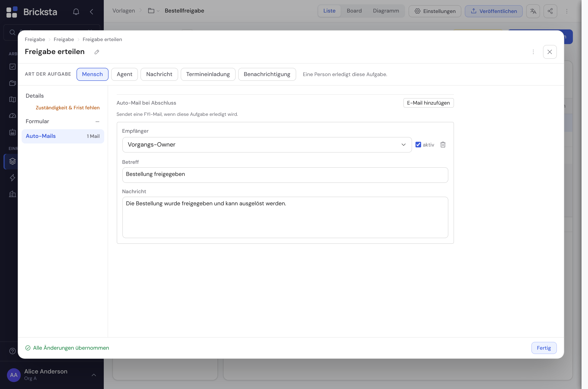
Task: Click the folder icon in the breadcrumb
Action: point(151,11)
